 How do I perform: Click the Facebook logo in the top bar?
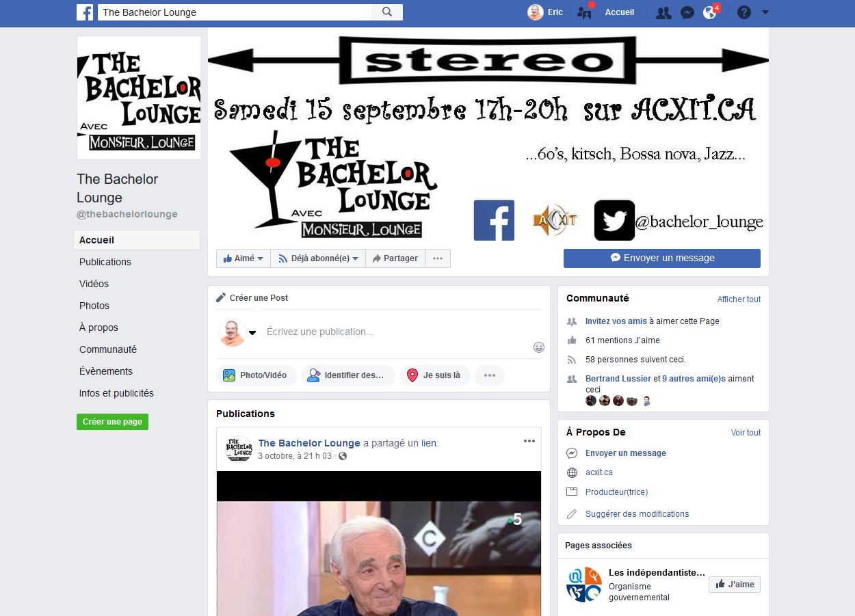tap(85, 12)
